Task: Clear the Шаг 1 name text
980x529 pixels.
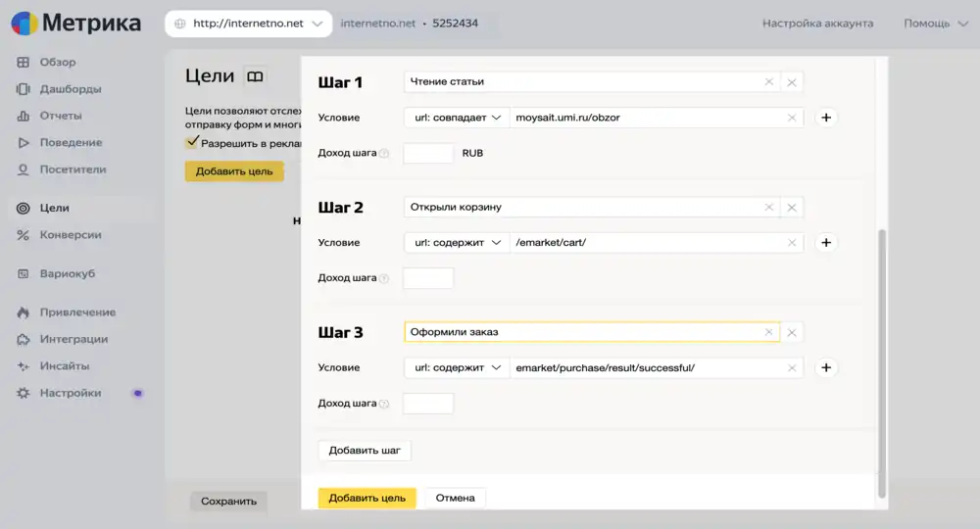Action: pos(768,82)
